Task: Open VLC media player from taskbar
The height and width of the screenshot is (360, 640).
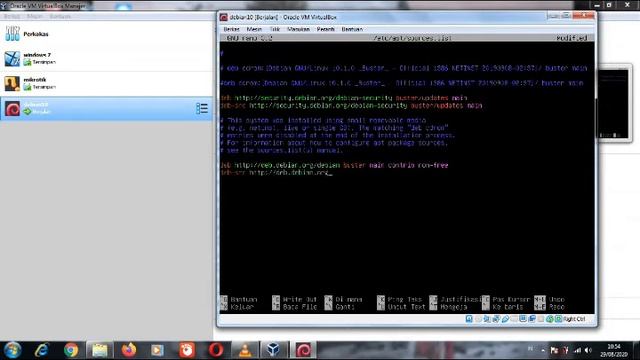Action: [245, 350]
